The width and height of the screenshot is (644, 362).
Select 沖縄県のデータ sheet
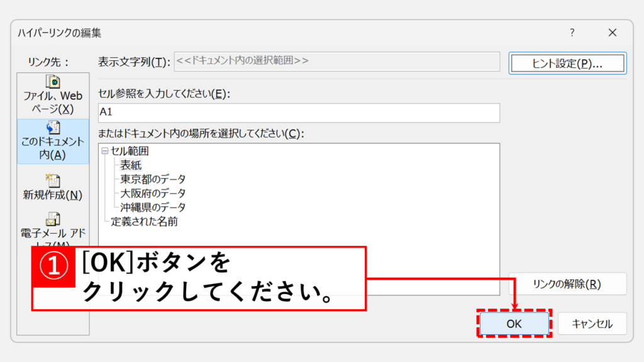click(x=153, y=207)
